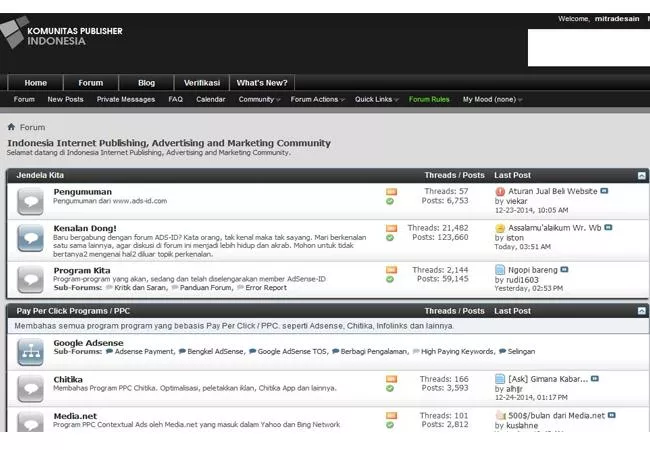Viewport: 650px width, 450px height.
Task: Open New Posts in the sub-navigation
Action: point(65,99)
